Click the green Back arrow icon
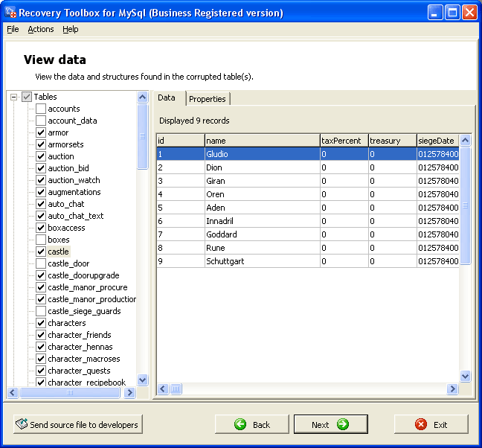The height and width of the screenshot is (448, 482). tap(240, 424)
